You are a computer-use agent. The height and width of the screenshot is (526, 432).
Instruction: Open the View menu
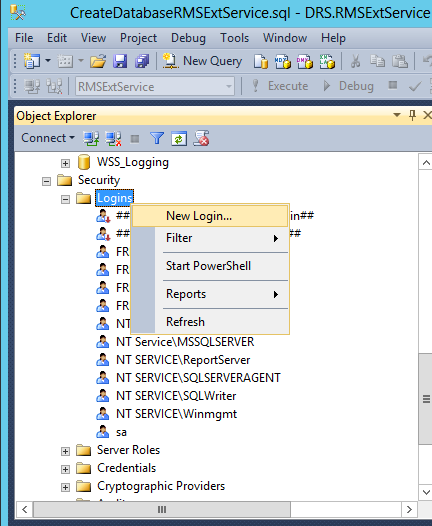coord(93,38)
